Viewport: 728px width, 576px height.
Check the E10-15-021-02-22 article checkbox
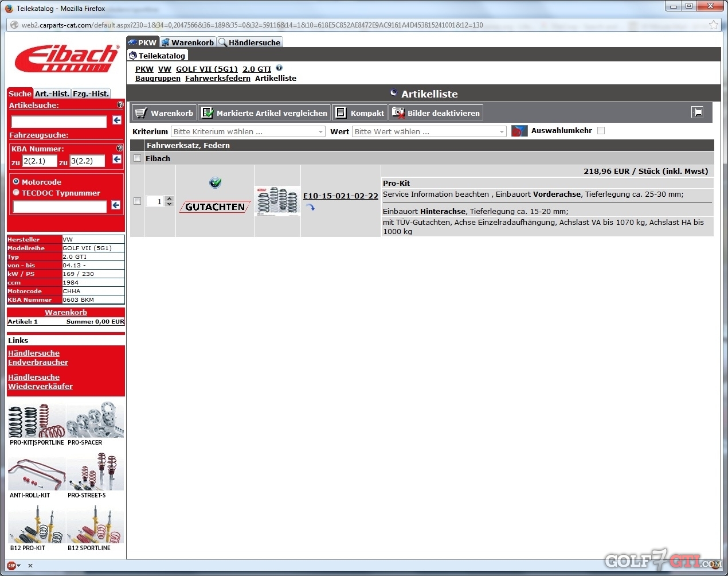coord(137,201)
